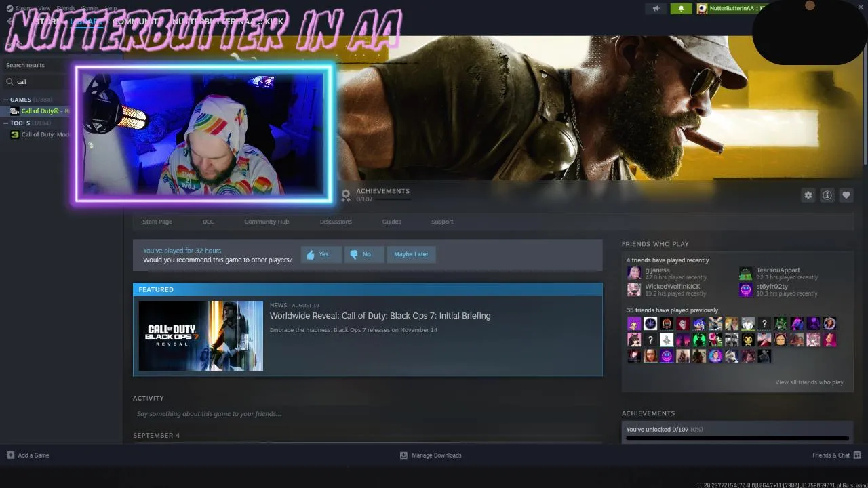
Task: Click 'Say something about this game' field
Action: [x=366, y=413]
